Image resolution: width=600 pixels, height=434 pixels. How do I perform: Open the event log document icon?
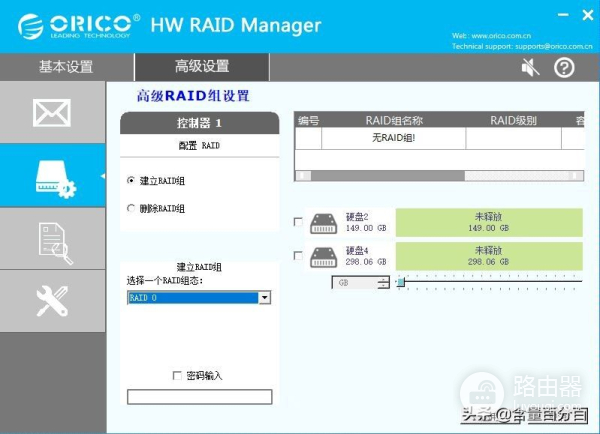[55, 243]
